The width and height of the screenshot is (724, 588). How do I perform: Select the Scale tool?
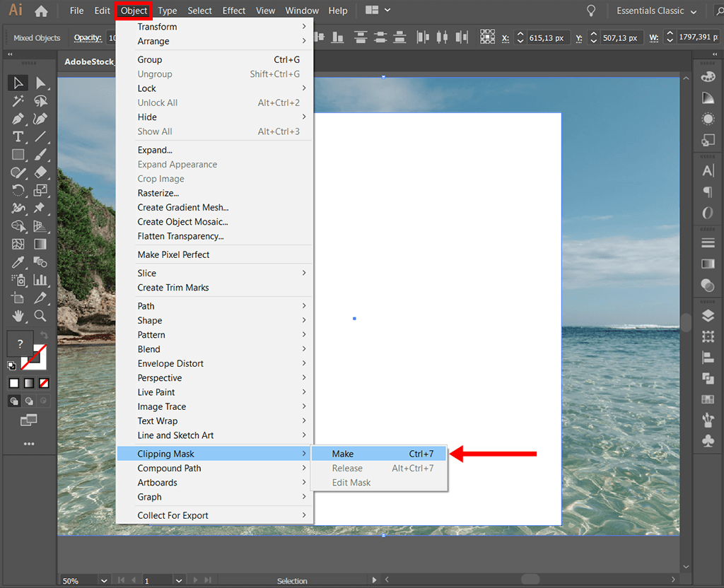40,190
